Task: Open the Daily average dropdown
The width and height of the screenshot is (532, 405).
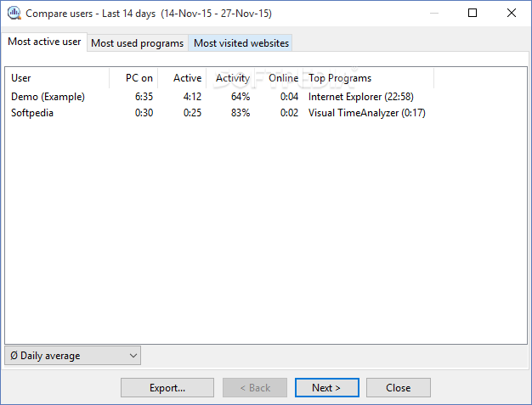Action: pos(72,356)
